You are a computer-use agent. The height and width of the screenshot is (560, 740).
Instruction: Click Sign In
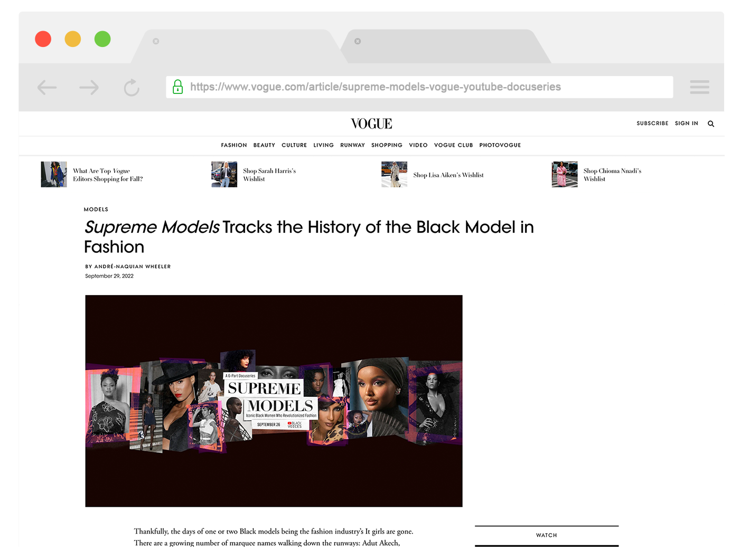click(x=686, y=124)
